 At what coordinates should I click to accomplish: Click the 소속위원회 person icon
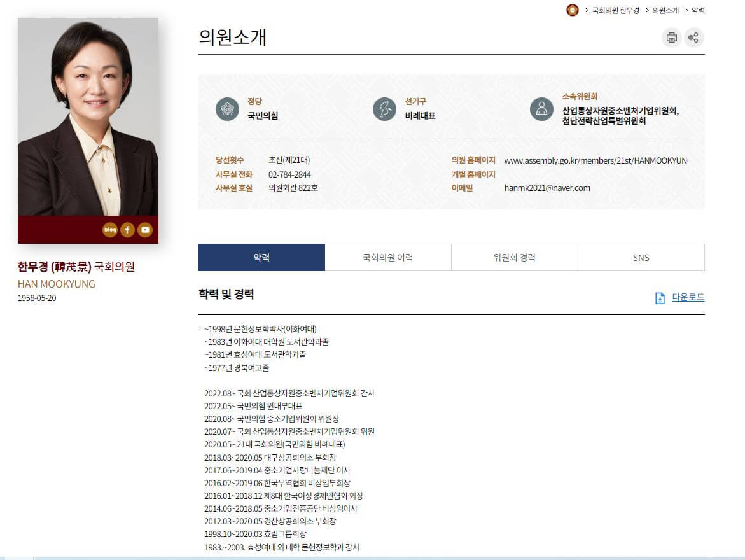541,109
